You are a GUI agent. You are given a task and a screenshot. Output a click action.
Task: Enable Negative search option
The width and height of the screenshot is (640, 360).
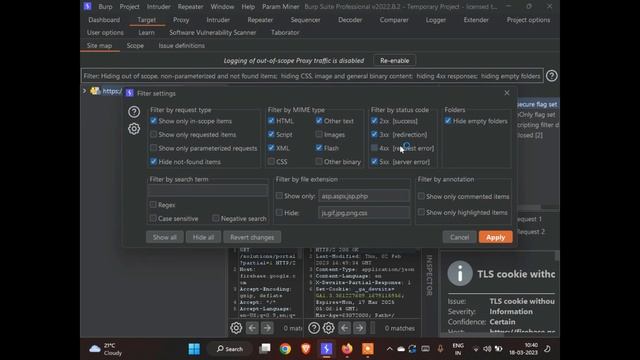click(216, 218)
